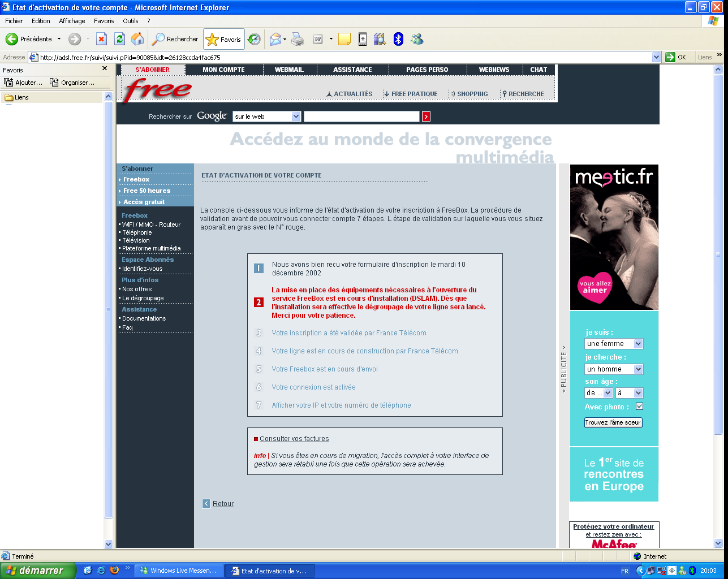
Task: Edit page with the Word icon
Action: (x=318, y=39)
